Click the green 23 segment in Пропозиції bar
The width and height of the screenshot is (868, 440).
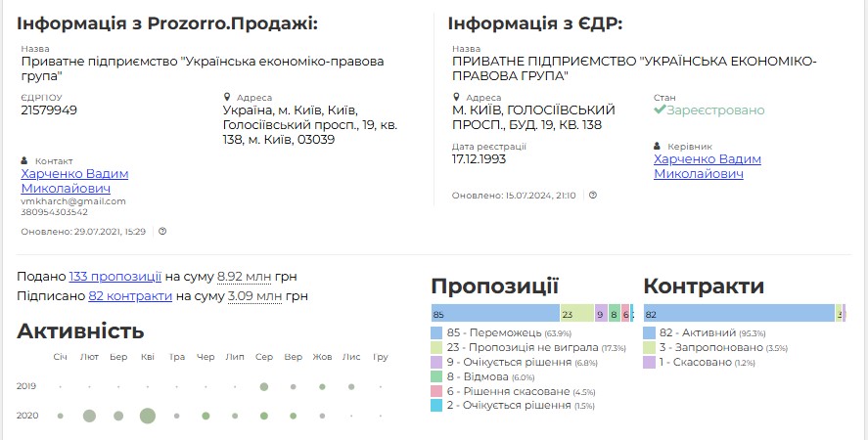(x=577, y=313)
